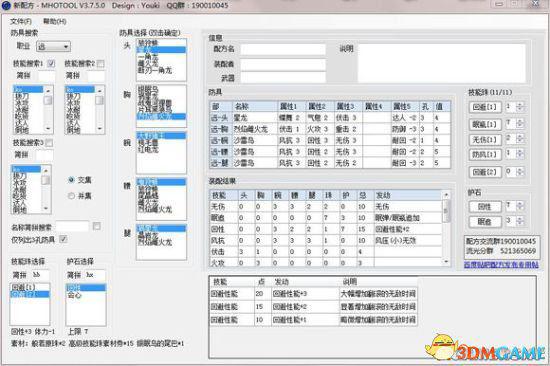Image resolution: width=550 pixels, height=366 pixels.
Task: Open the 文件(F) menu
Action: (x=21, y=21)
